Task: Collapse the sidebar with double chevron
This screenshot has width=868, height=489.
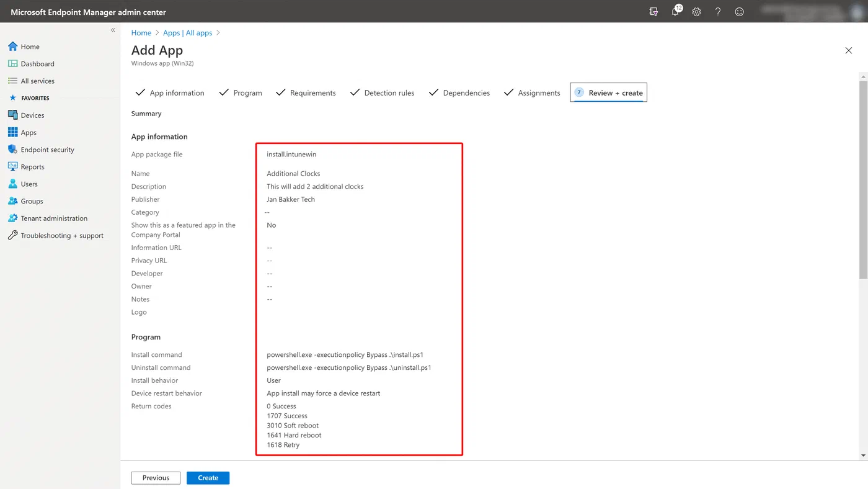Action: [x=113, y=30]
